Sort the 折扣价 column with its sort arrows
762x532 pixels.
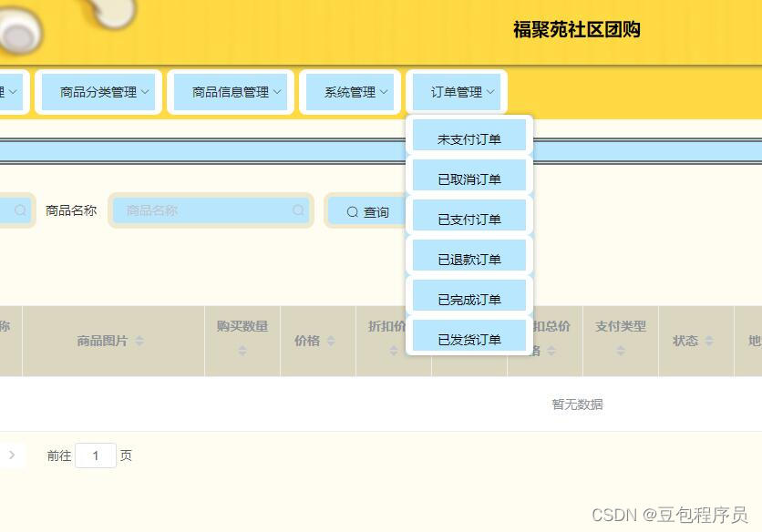(x=392, y=351)
